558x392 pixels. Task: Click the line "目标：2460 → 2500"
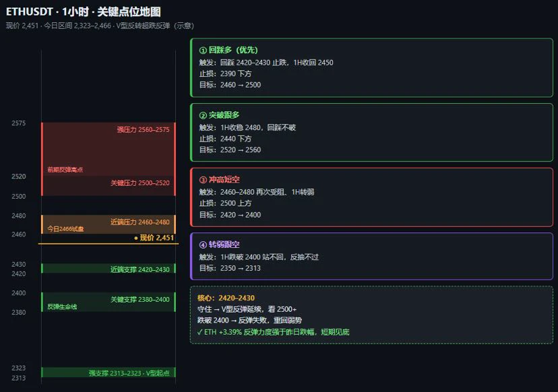[x=230, y=85]
